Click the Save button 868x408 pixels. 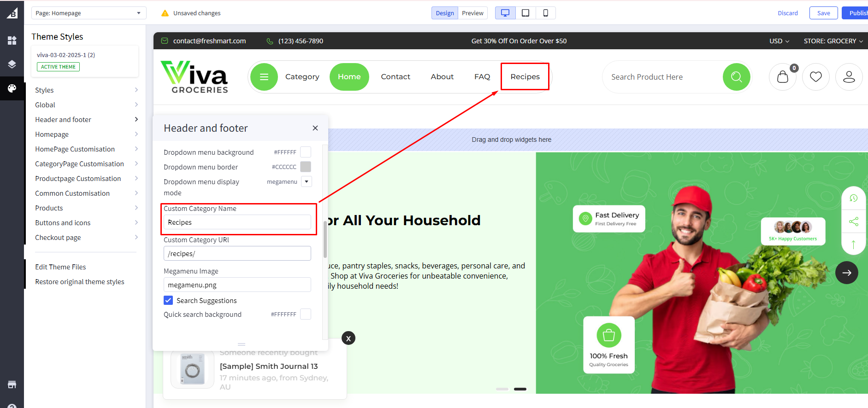(824, 13)
